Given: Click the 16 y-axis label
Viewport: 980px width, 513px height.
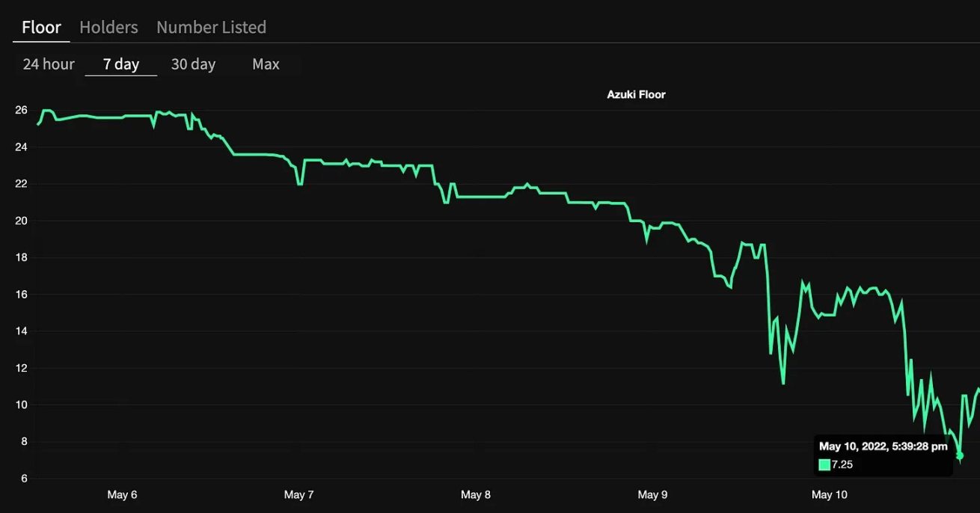Looking at the screenshot, I should coord(21,295).
